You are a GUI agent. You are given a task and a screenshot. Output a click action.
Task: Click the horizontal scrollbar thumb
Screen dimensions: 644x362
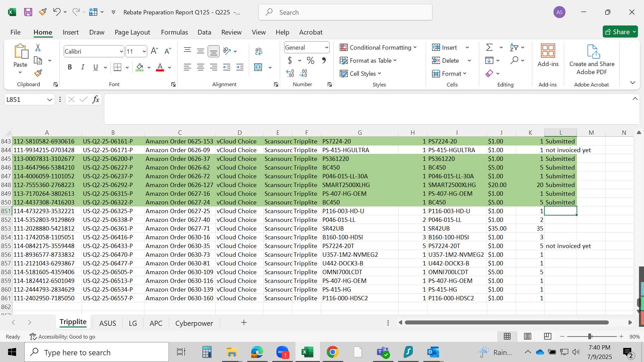[x=507, y=322]
